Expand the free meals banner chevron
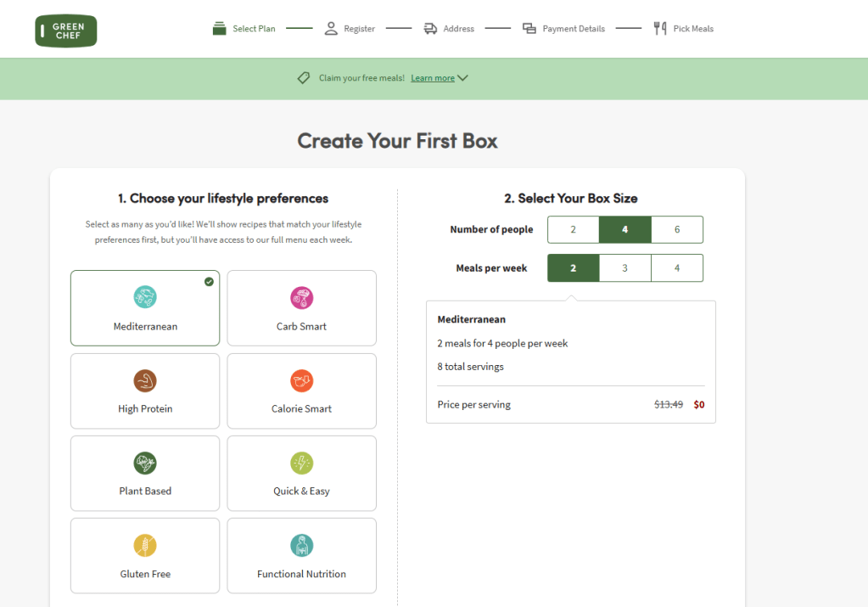Image resolution: width=868 pixels, height=607 pixels. tap(462, 78)
